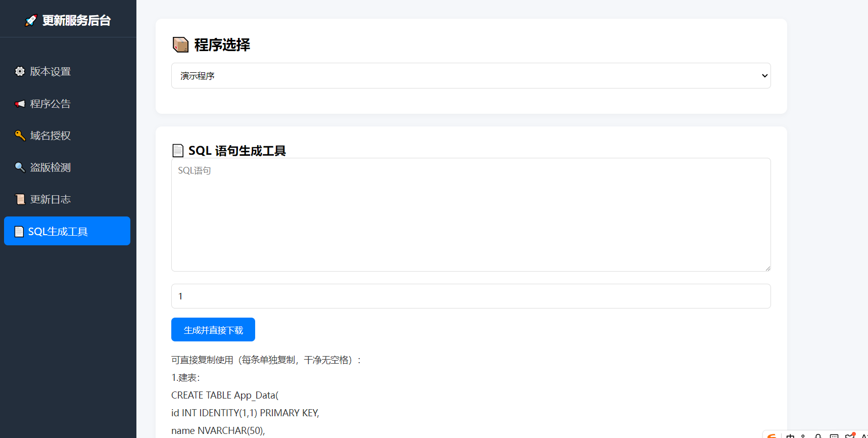
Task: Click the rocket logo icon in header
Action: click(31, 20)
